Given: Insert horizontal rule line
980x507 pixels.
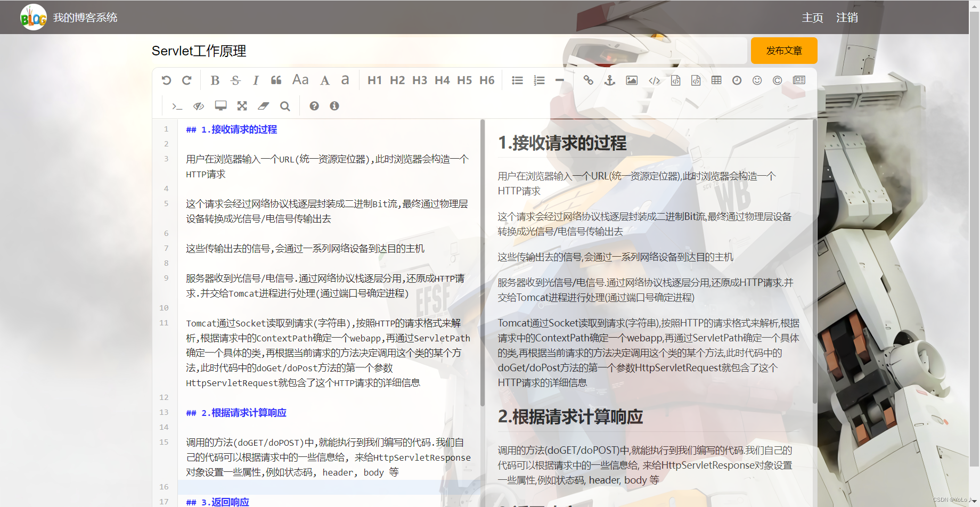Looking at the screenshot, I should tap(559, 80).
